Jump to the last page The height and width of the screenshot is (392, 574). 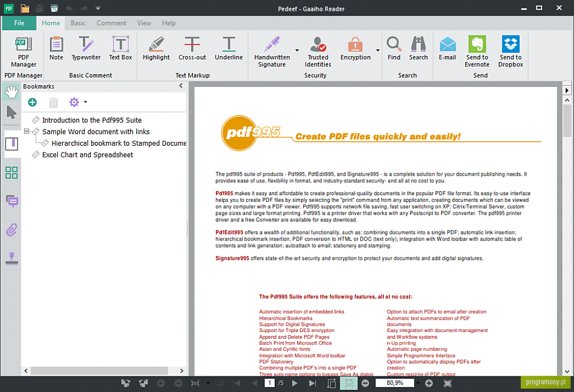tap(312, 383)
